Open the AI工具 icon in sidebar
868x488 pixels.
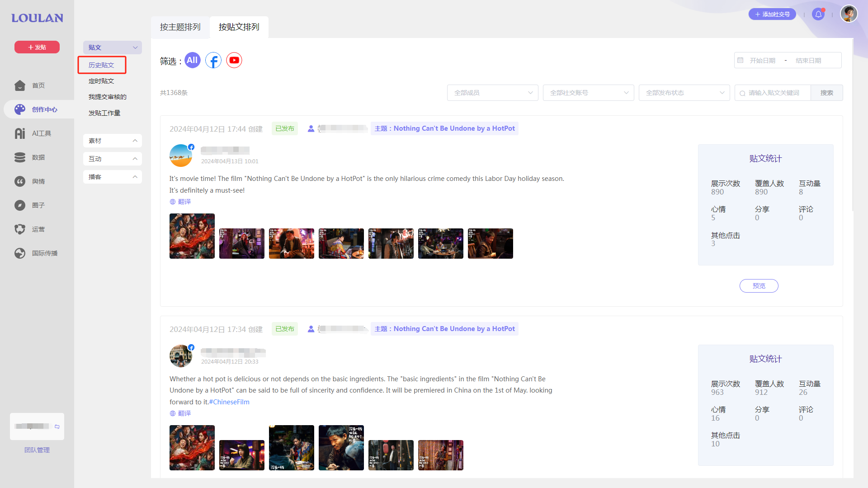pyautogui.click(x=20, y=133)
